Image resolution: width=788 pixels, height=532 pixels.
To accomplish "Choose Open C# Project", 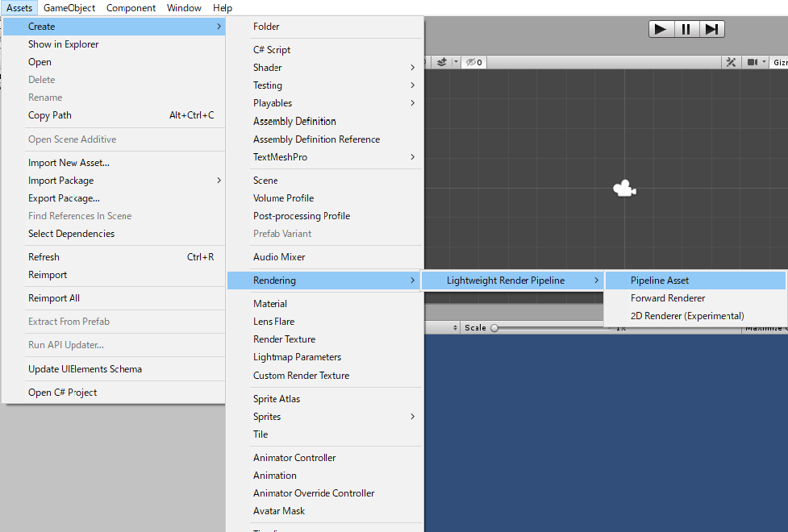I will click(114, 393).
